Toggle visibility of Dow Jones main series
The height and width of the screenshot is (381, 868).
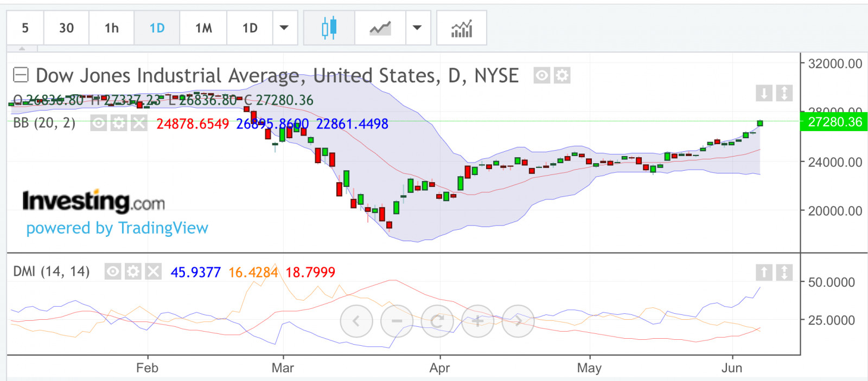[x=541, y=75]
